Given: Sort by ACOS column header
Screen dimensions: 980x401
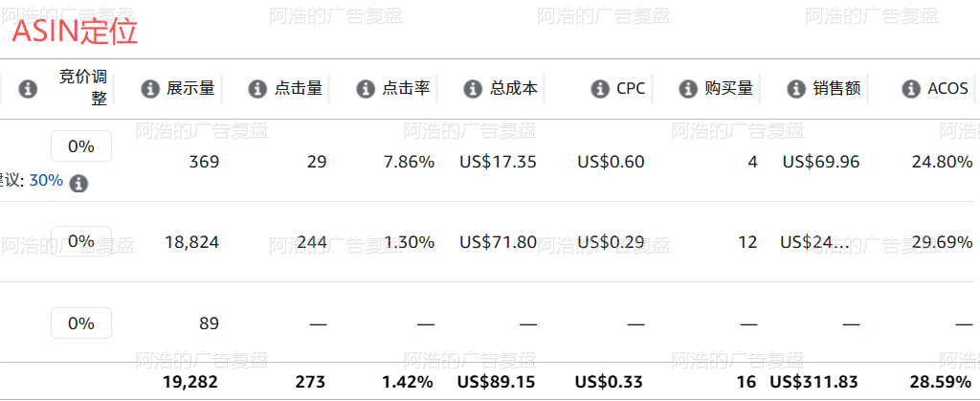Looking at the screenshot, I should [948, 89].
